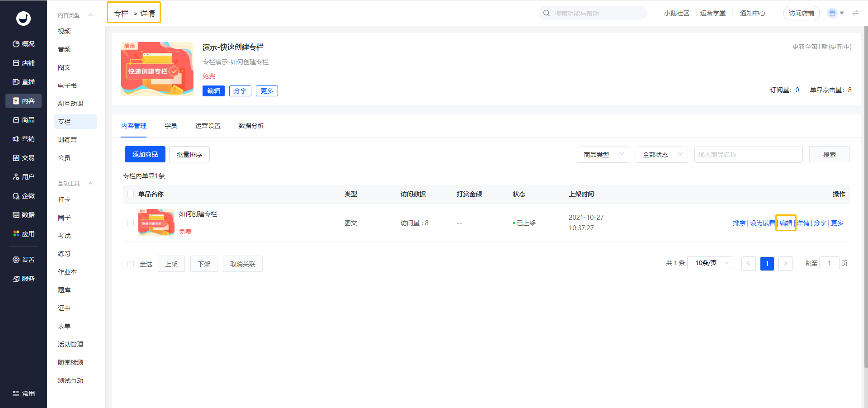Open the 营销 marketing megaphone icon

(x=16, y=139)
